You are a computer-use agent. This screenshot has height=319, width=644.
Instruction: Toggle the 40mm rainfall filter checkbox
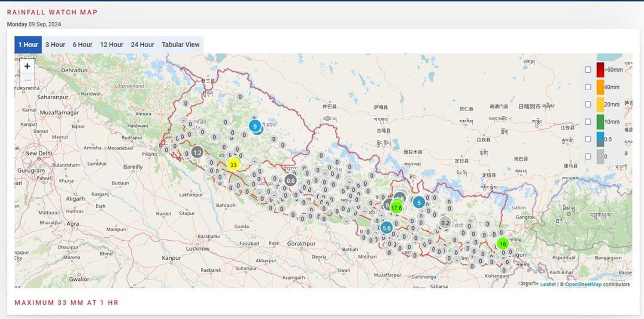tap(588, 87)
